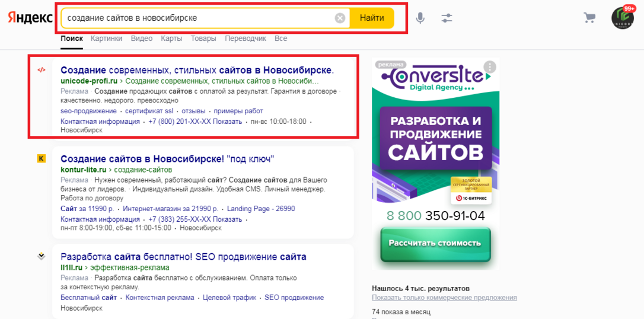Open the 'Сайт за 11990 р.' sitelink
Viewport: 644px width, 319px height.
88,209
